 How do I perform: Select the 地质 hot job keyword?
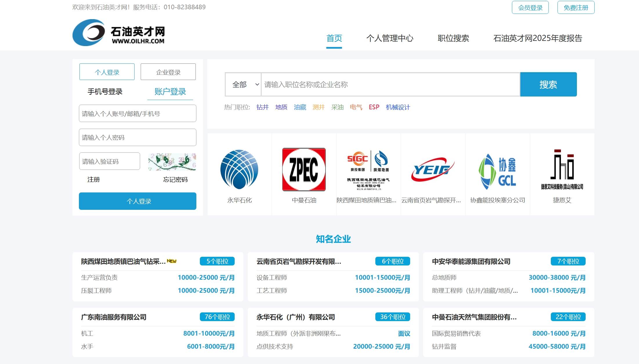281,107
